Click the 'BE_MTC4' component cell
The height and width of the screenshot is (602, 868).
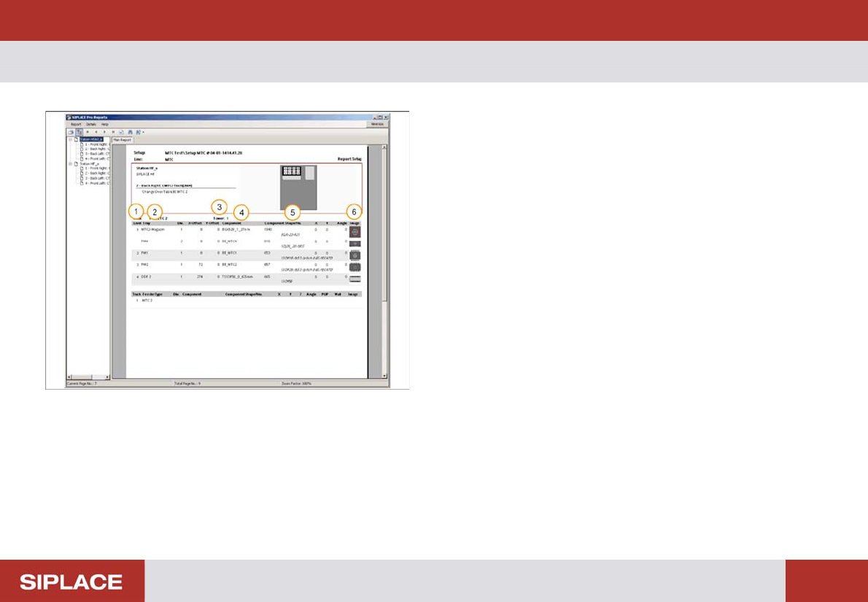[x=230, y=242]
